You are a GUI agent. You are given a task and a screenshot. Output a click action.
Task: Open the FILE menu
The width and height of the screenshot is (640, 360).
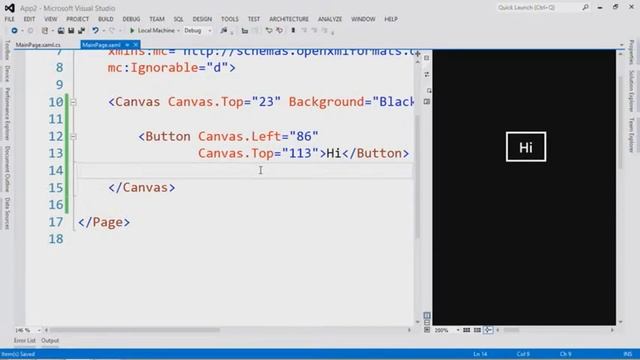pyautogui.click(x=9, y=19)
